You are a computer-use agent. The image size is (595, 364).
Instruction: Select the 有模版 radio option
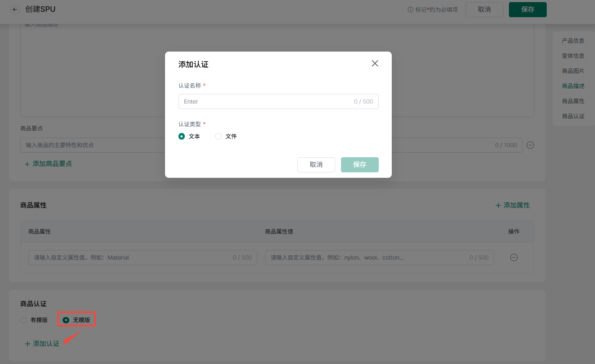24,320
